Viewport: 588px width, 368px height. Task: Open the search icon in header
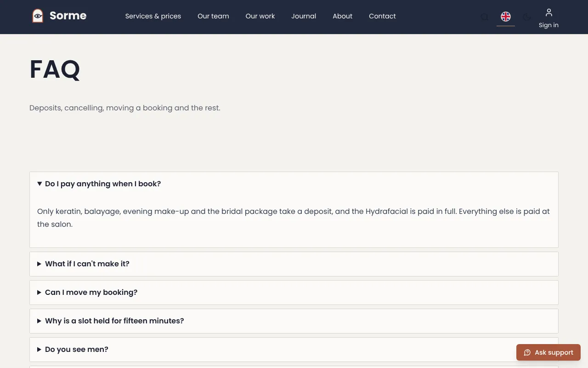click(485, 17)
